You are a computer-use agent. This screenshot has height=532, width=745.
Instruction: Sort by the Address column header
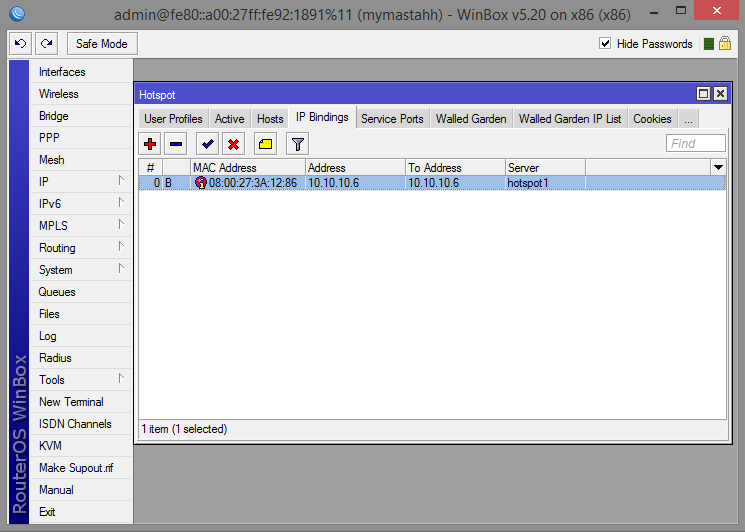[355, 168]
